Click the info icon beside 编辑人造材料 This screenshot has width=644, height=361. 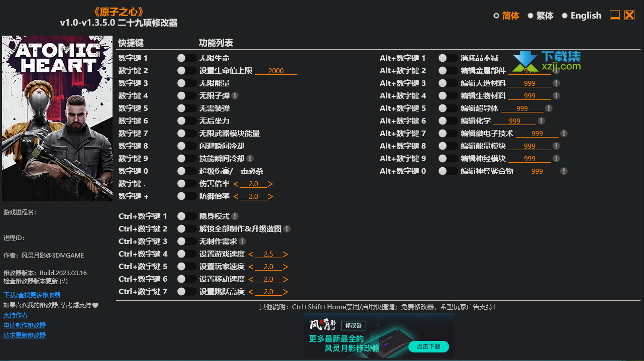556,83
